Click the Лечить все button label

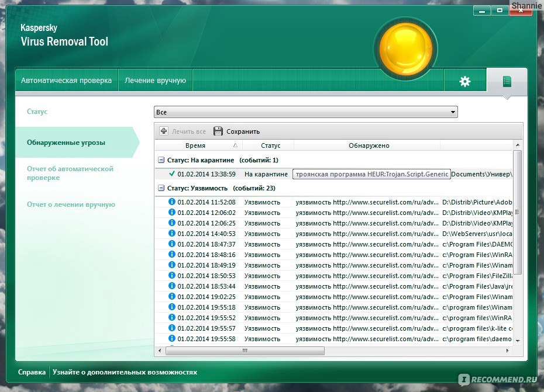pos(189,131)
